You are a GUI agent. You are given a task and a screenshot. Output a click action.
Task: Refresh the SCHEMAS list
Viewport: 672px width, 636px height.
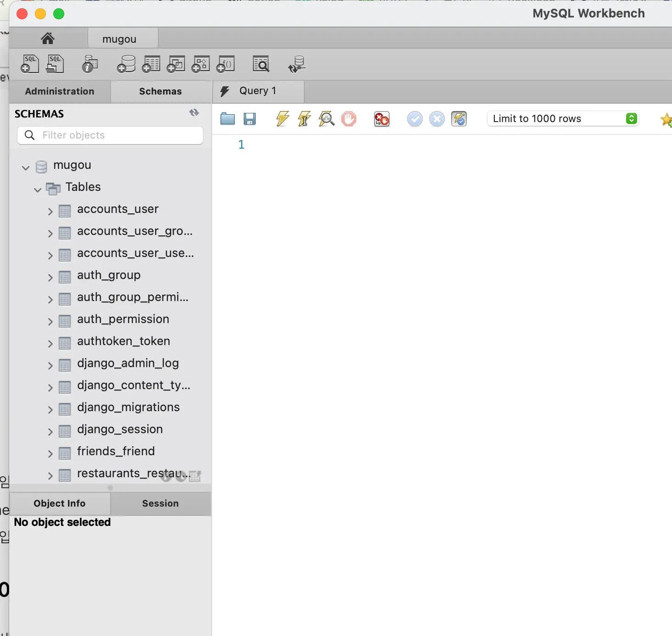coord(194,113)
